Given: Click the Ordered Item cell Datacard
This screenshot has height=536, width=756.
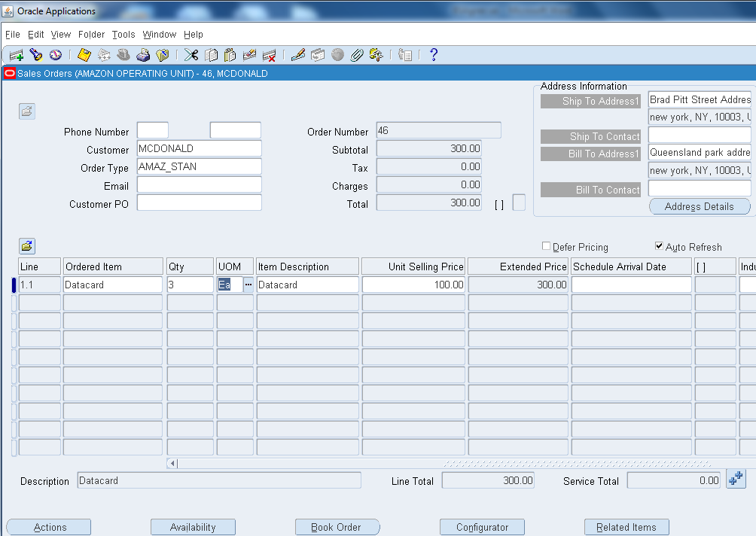Looking at the screenshot, I should pos(113,285).
